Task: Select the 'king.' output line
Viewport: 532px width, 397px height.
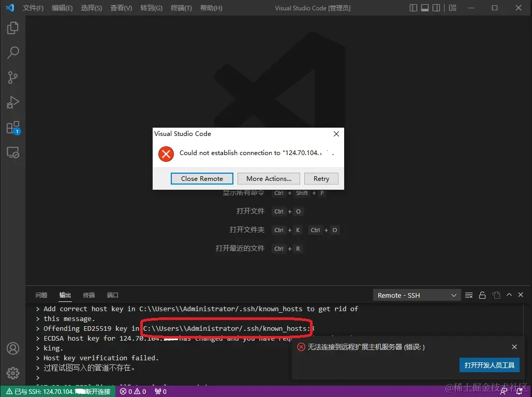Action: [53, 348]
